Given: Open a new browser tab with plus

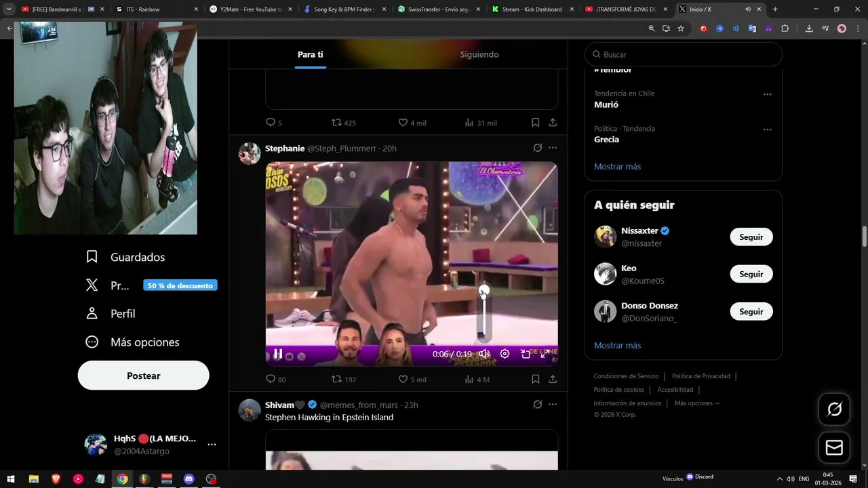Looking at the screenshot, I should coord(775,9).
